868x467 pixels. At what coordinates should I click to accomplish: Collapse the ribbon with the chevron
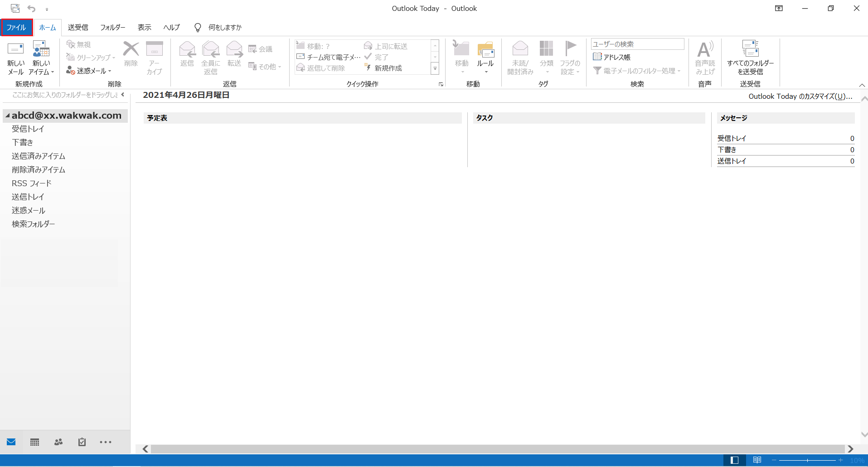(x=862, y=85)
